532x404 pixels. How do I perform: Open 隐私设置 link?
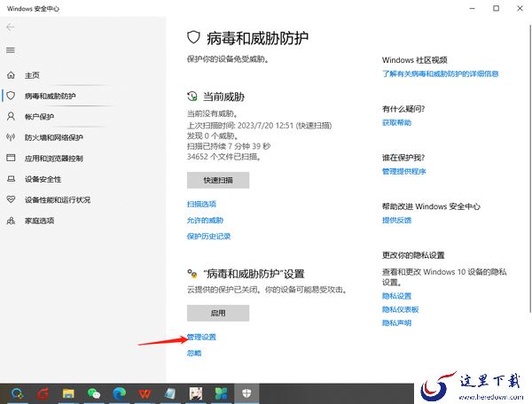click(x=396, y=296)
